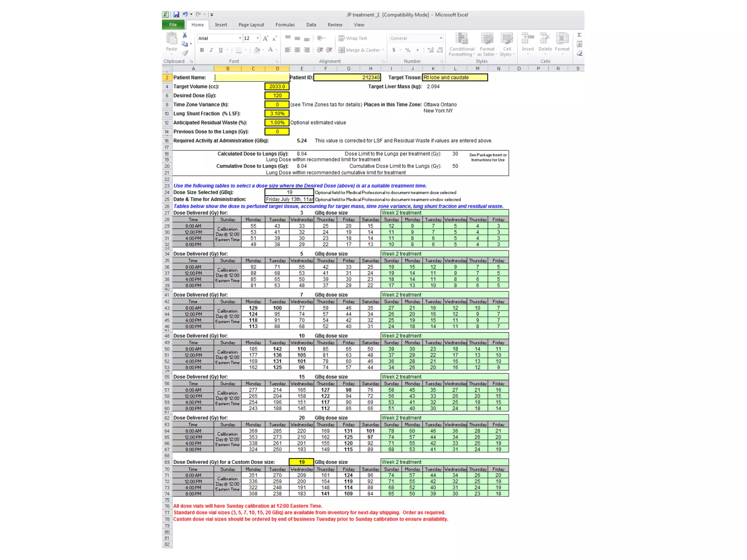Screen dimensions: 747x560
Task: Click the Undo arrow icon
Action: point(185,15)
